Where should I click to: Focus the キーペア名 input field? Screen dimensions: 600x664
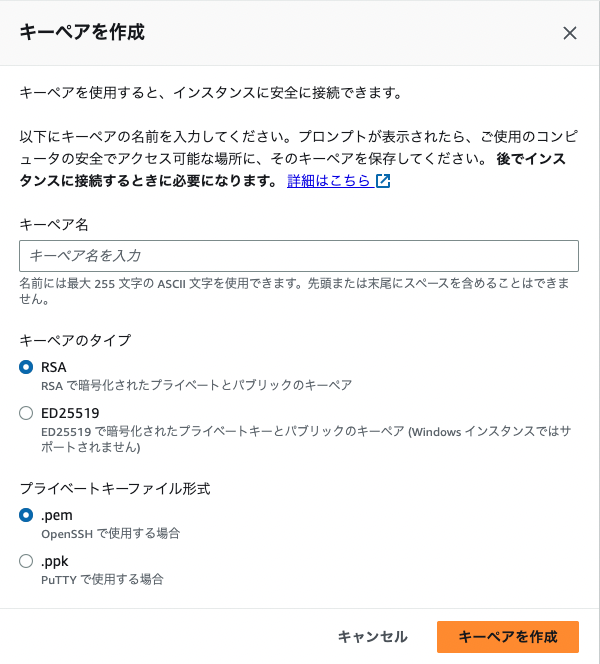pos(299,256)
